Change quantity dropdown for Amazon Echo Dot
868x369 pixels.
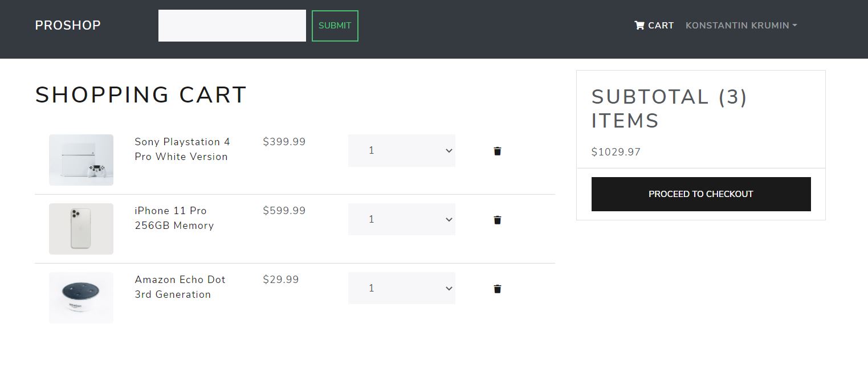[x=401, y=289]
